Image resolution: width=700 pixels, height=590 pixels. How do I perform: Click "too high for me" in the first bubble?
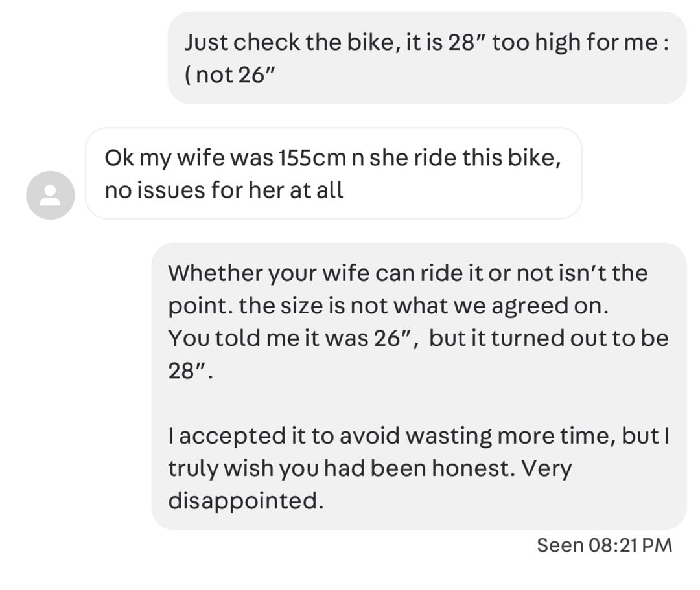[575, 43]
